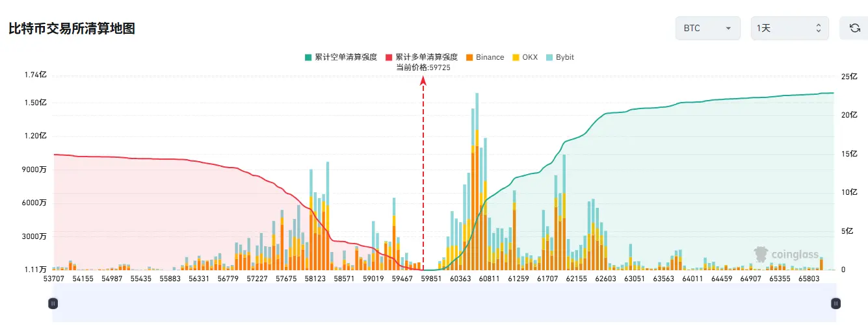Click left axis label 9000万
The height and width of the screenshot is (328, 868).
[34, 170]
